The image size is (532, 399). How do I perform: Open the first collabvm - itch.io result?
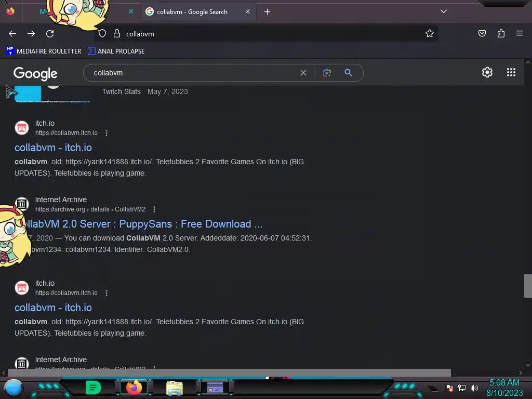[54, 148]
